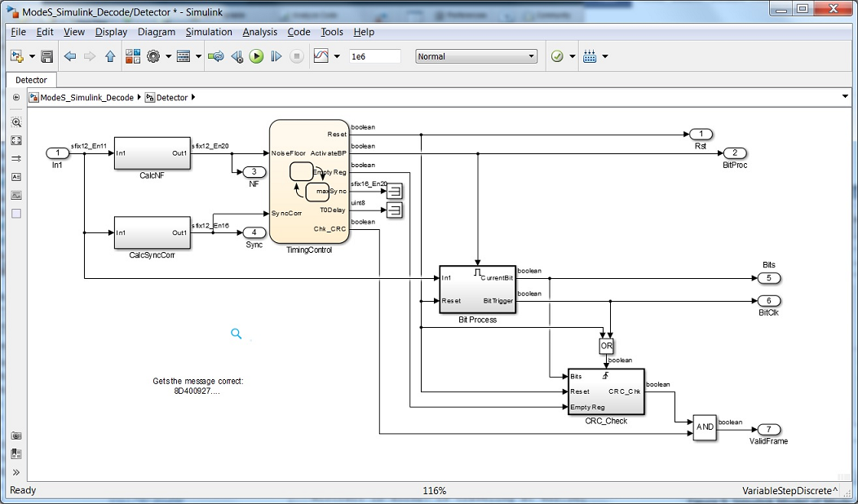Select the Area box palette tool
This screenshot has height=504, width=858.
pyautogui.click(x=16, y=214)
